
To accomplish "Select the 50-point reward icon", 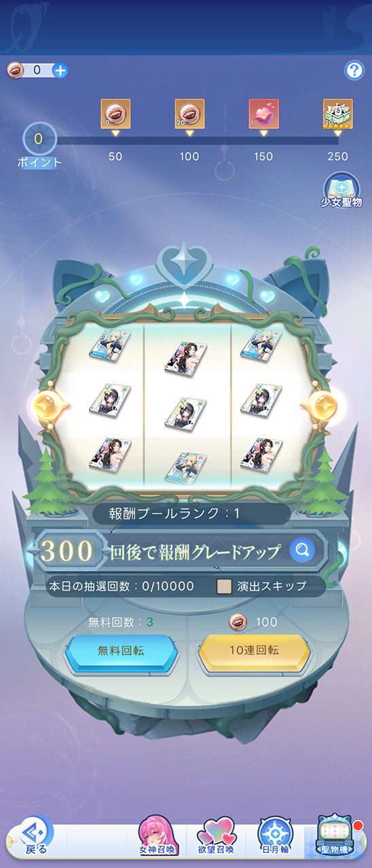I will tap(115, 113).
